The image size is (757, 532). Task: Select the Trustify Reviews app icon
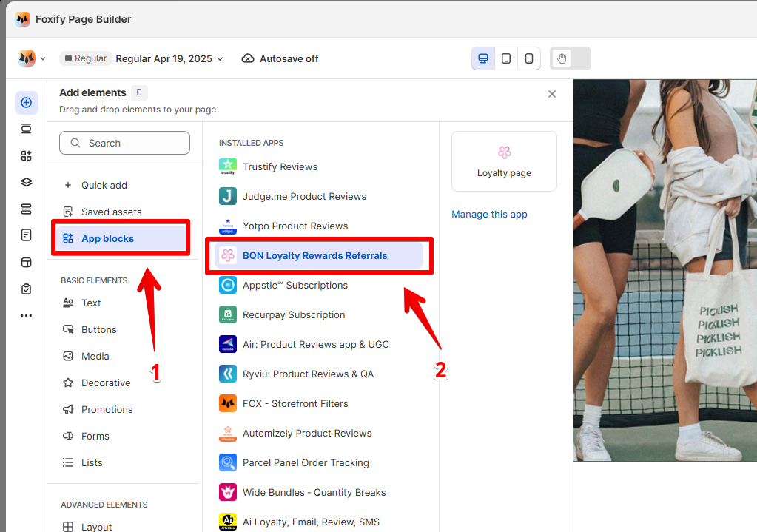pyautogui.click(x=228, y=166)
